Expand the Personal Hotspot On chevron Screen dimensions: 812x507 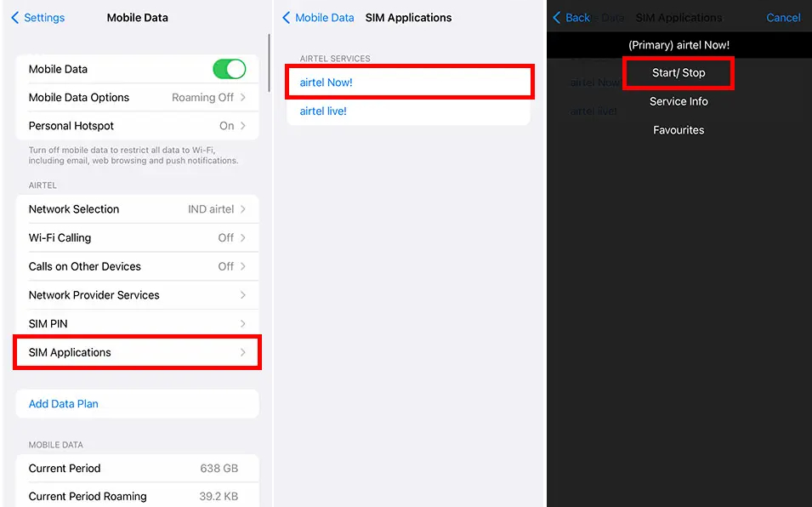point(243,126)
